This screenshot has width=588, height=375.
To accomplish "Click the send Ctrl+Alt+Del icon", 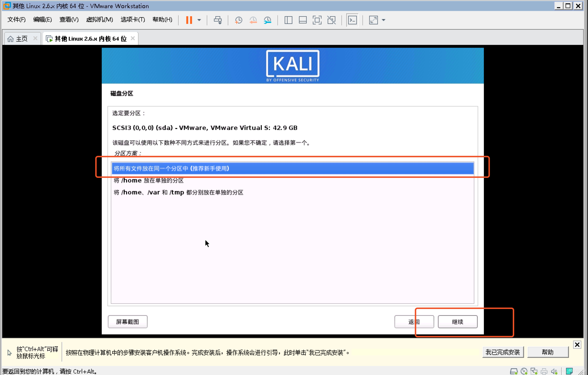I will tap(218, 20).
